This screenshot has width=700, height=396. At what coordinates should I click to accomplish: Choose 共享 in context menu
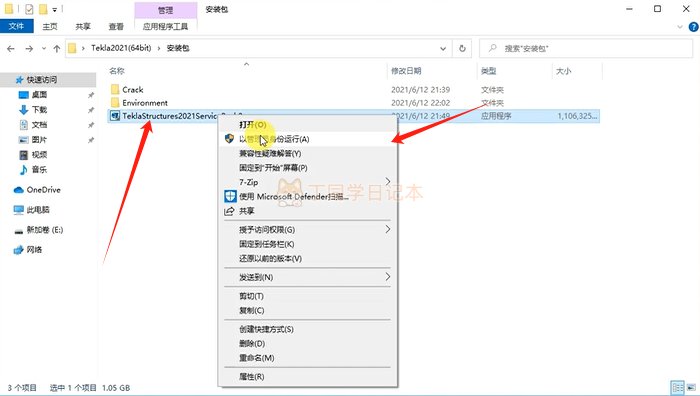[x=308, y=211]
